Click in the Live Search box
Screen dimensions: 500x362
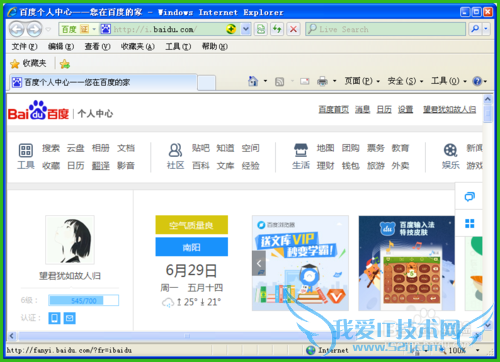385,29
